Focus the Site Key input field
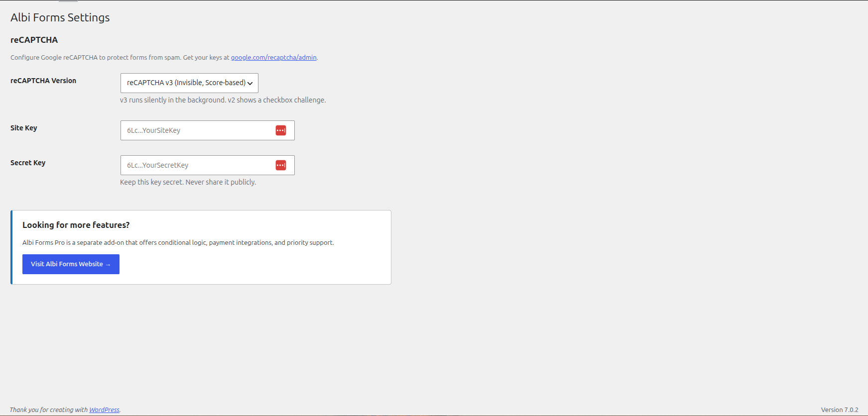This screenshot has height=416, width=868. [x=208, y=130]
